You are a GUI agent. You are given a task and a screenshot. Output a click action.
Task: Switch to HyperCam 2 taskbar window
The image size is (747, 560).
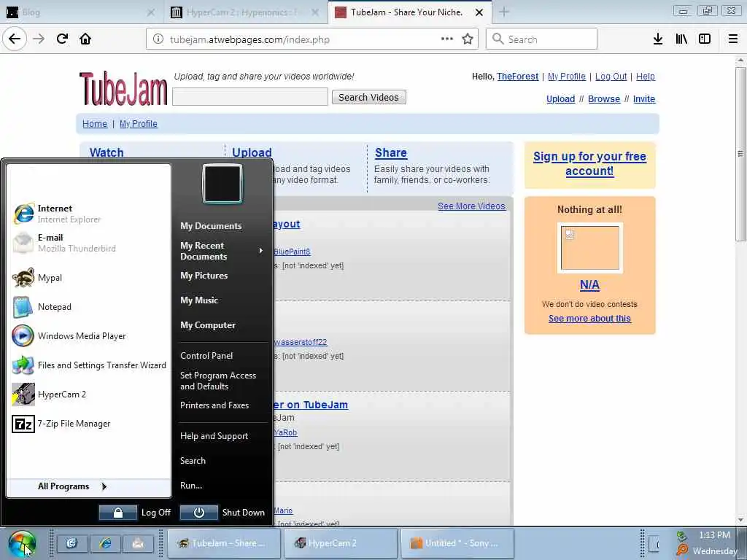pos(341,543)
